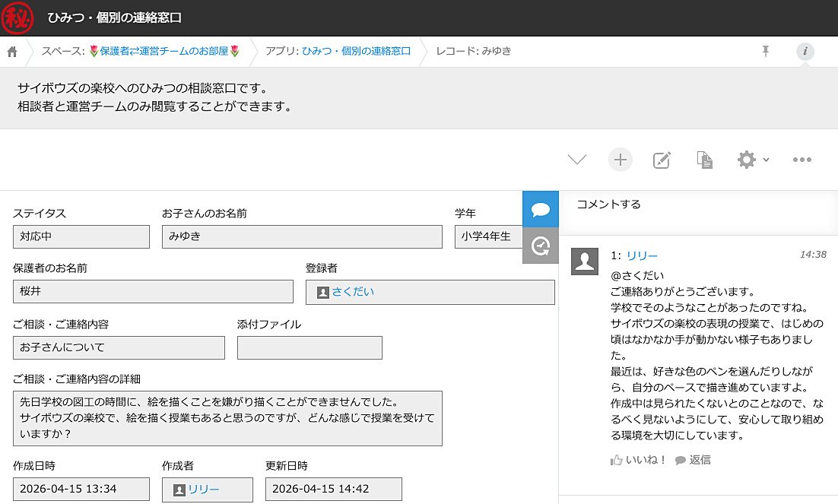Edit the record with the pencil icon
The width and height of the screenshot is (838, 504).
[x=662, y=160]
